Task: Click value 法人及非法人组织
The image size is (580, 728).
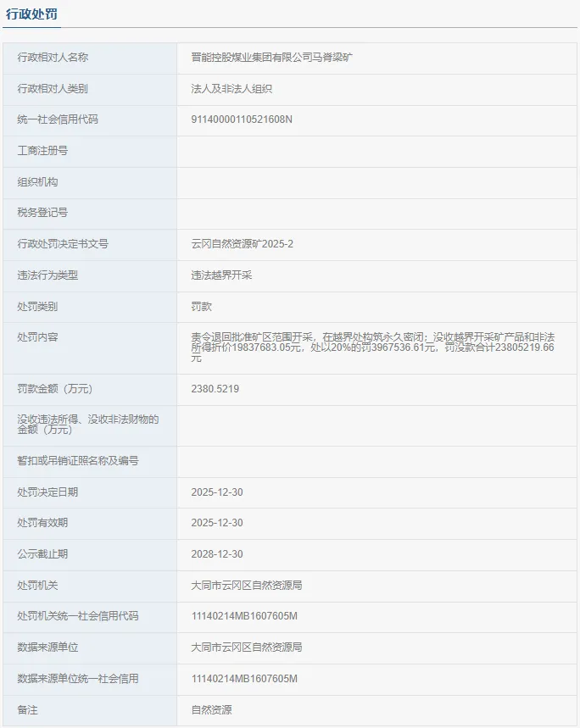Action: [x=231, y=89]
